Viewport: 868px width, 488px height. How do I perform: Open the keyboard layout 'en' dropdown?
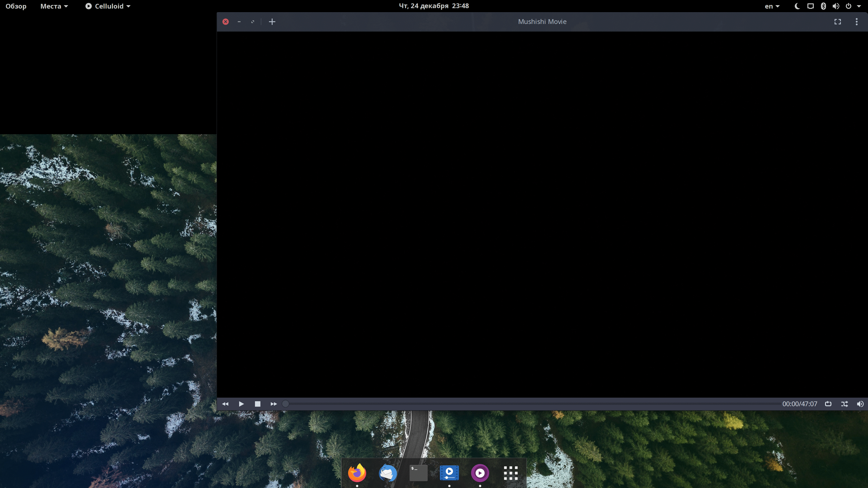pos(772,6)
